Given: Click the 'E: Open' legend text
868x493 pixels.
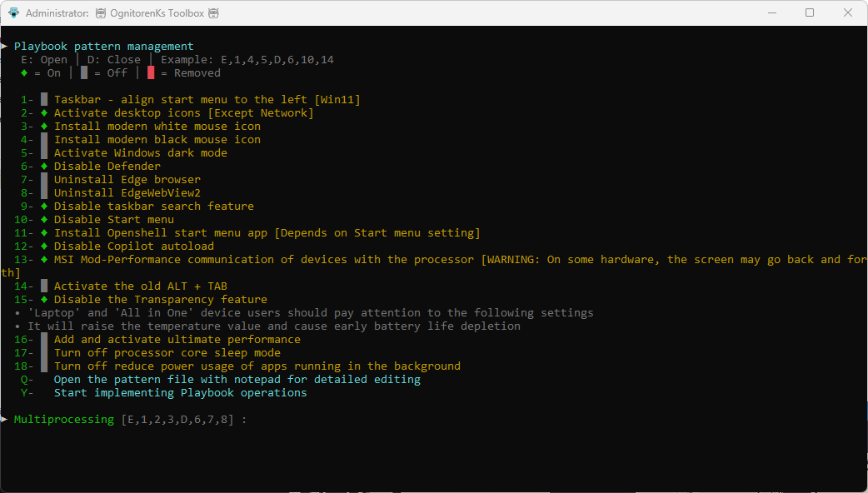Looking at the screenshot, I should [44, 60].
